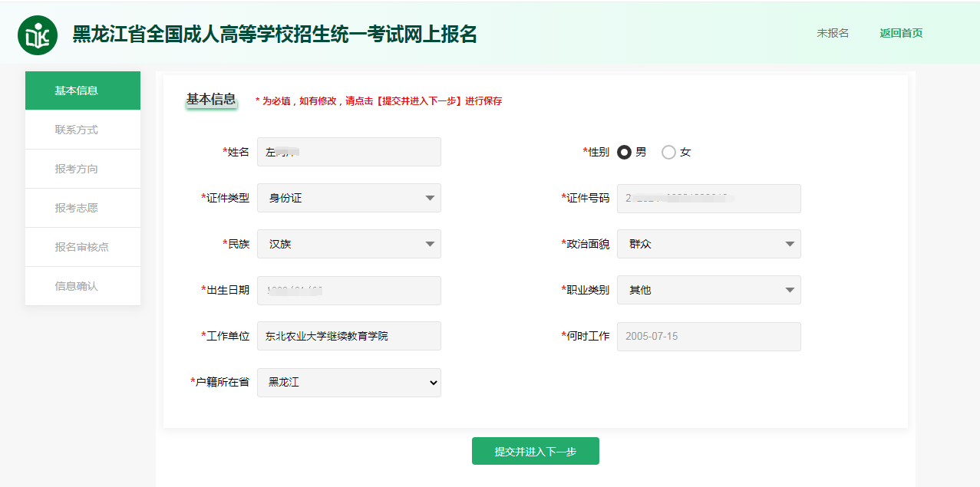Viewport: 980px width, 487px height.
Task: Go to the 联系方式 sidebar tab
Action: (83, 130)
